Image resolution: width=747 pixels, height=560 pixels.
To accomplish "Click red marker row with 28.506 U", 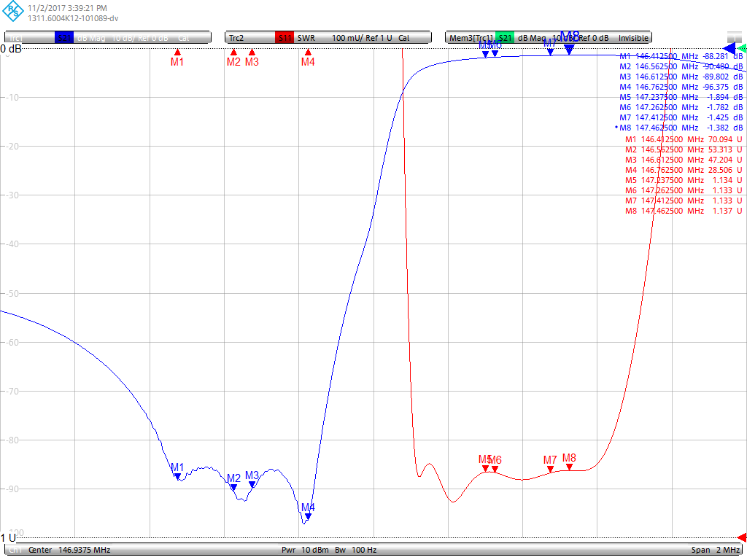I will (x=684, y=170).
